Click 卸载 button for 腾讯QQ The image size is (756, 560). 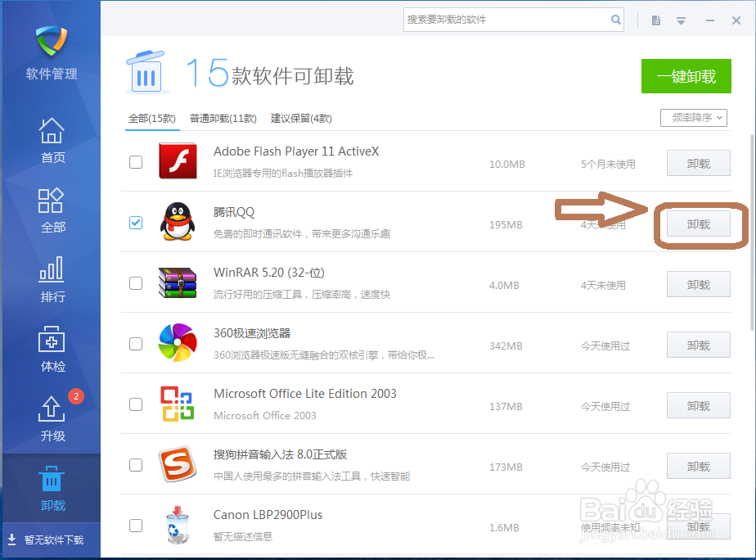tap(698, 224)
